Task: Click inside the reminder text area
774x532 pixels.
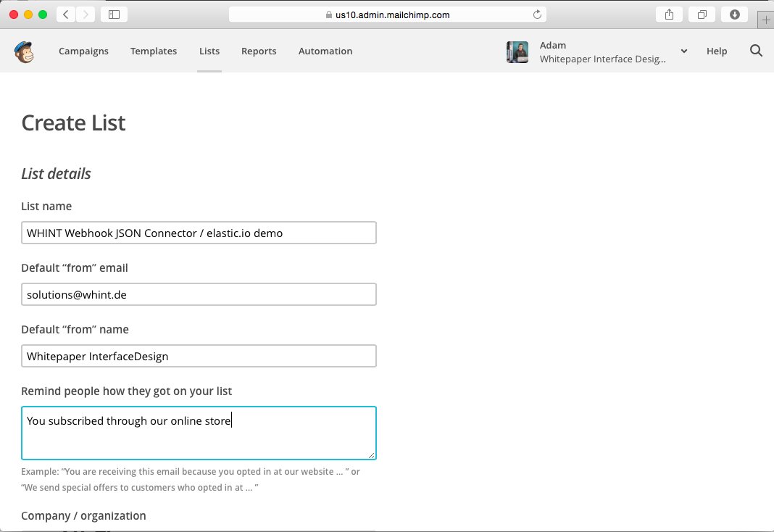Action: tap(199, 431)
